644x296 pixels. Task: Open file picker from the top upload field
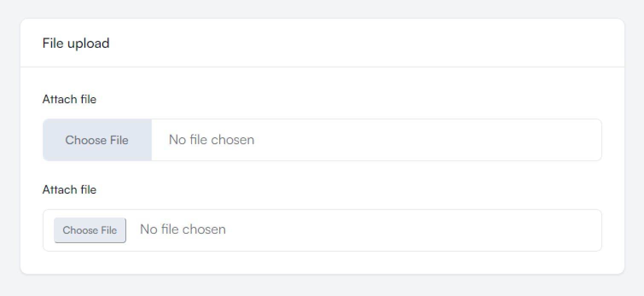click(97, 140)
